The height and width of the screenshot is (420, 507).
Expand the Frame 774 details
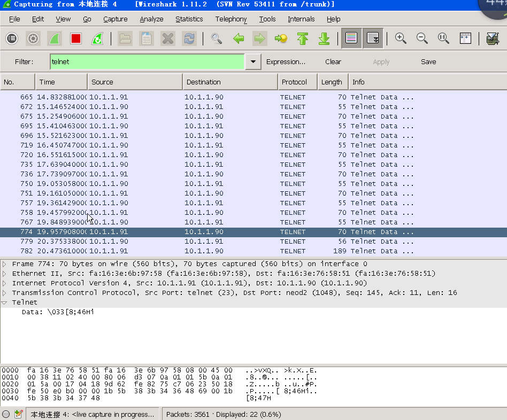4,264
